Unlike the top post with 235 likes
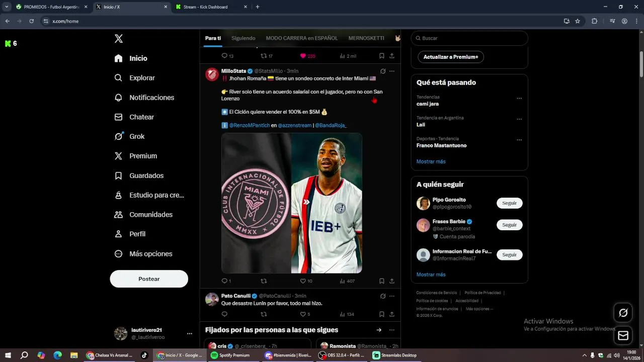644x362 pixels. click(x=307, y=56)
